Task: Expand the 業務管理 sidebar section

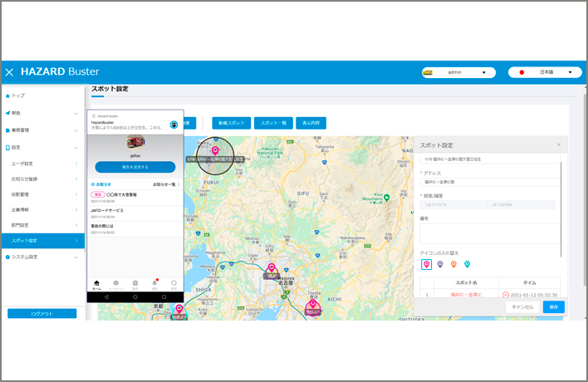Action: 42,130
